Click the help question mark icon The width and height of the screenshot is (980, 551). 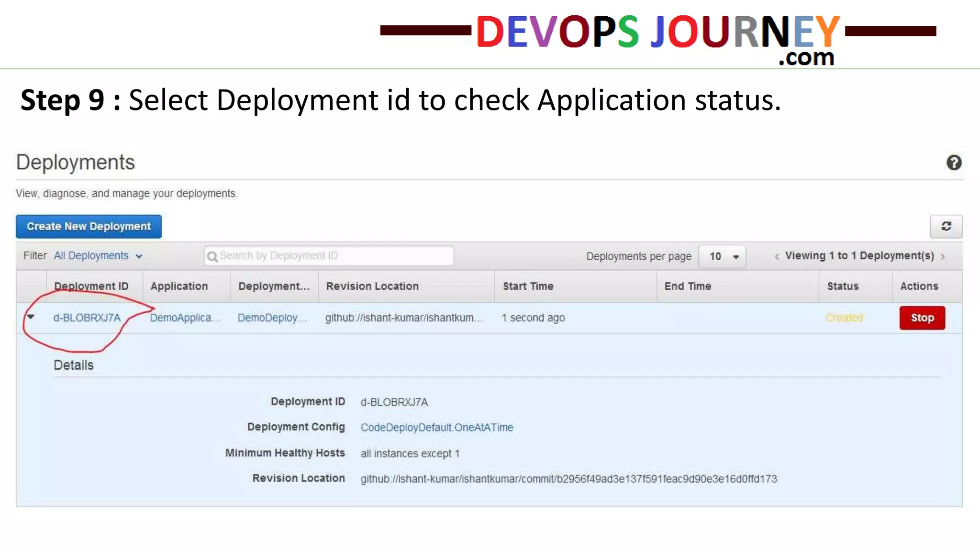click(954, 163)
